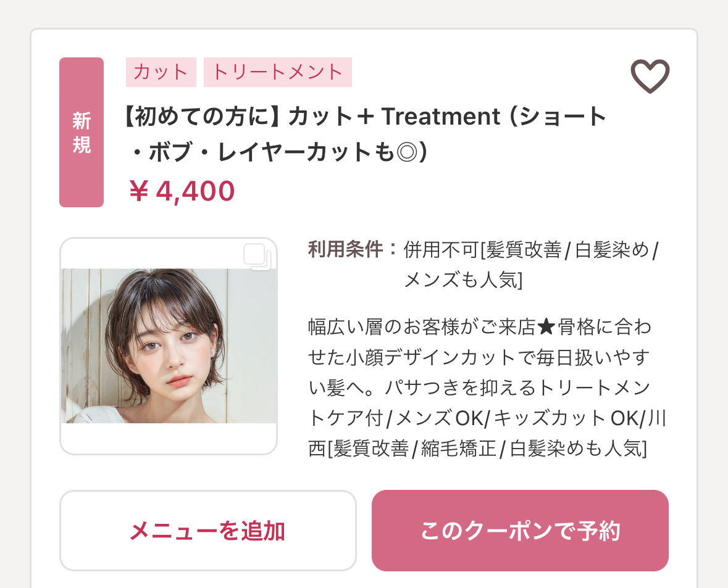Favorite this coupon with the heart icon

click(x=650, y=77)
